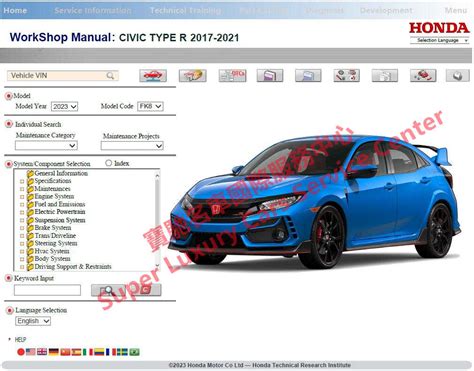Click the white documents toolbar icon
The image size is (474, 371).
(x=385, y=76)
